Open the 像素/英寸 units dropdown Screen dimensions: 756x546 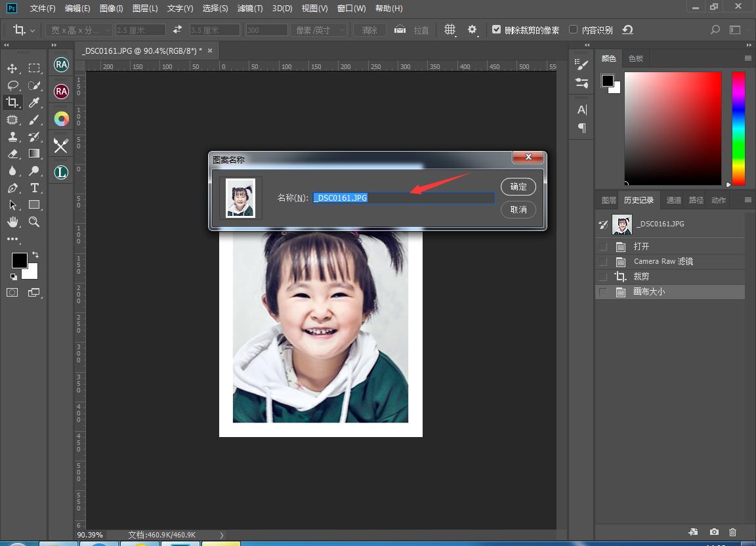pos(320,30)
